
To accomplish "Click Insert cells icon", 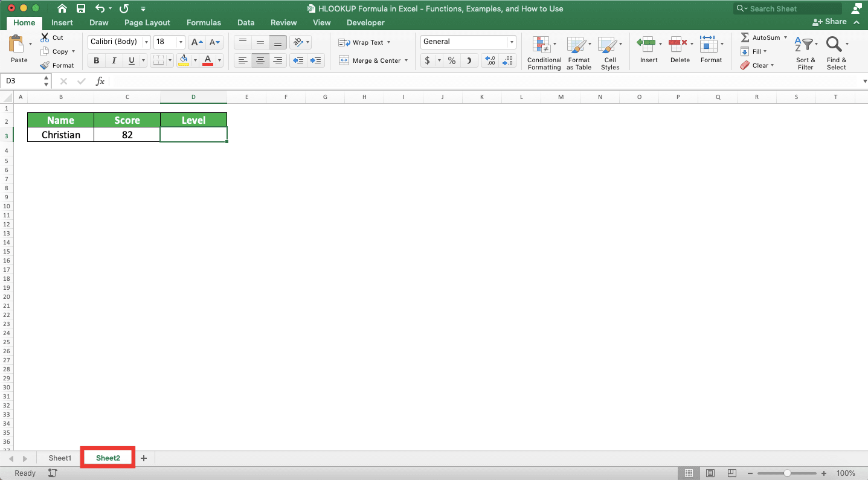I will point(646,44).
